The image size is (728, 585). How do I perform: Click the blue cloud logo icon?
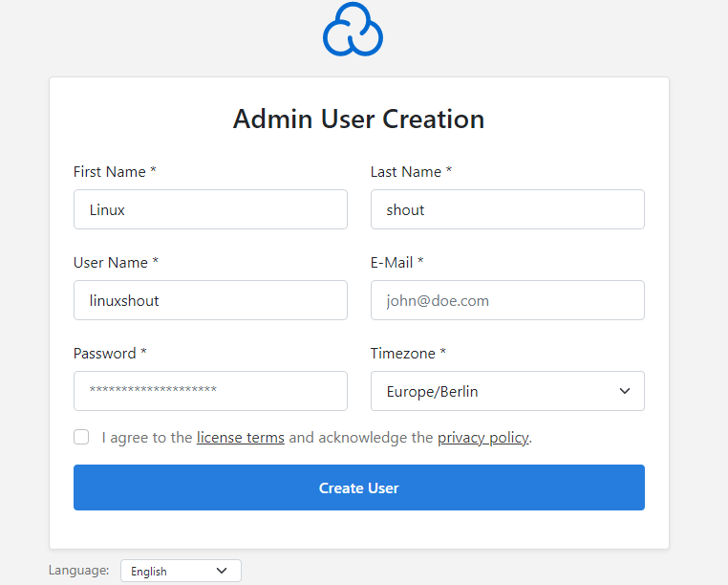coord(353,30)
